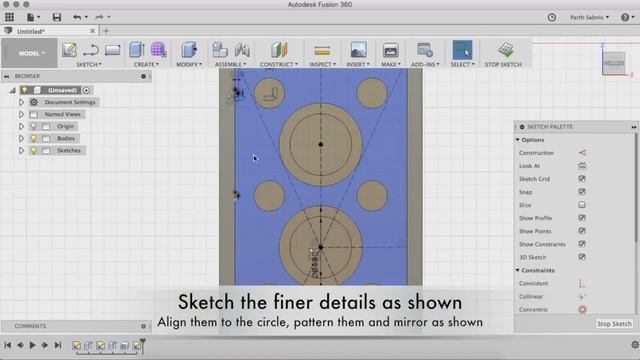Open a new design tab with plus
Screen dimensions: 640x360
click(x=106, y=31)
